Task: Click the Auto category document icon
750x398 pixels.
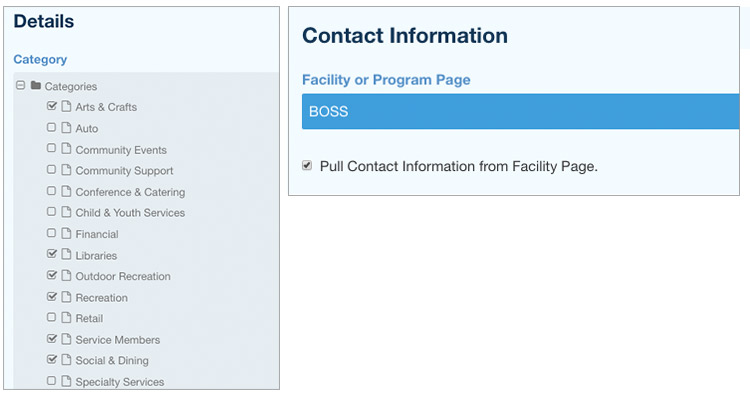Action: click(x=66, y=128)
